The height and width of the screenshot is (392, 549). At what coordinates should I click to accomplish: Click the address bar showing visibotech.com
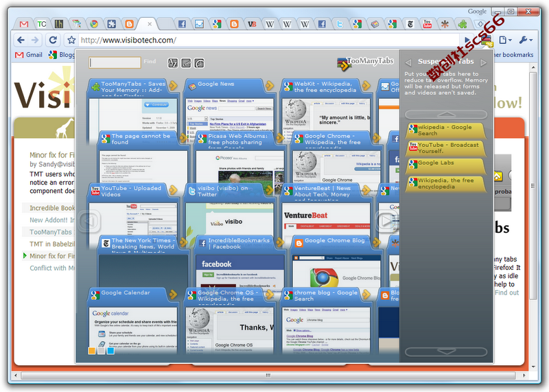coord(269,40)
